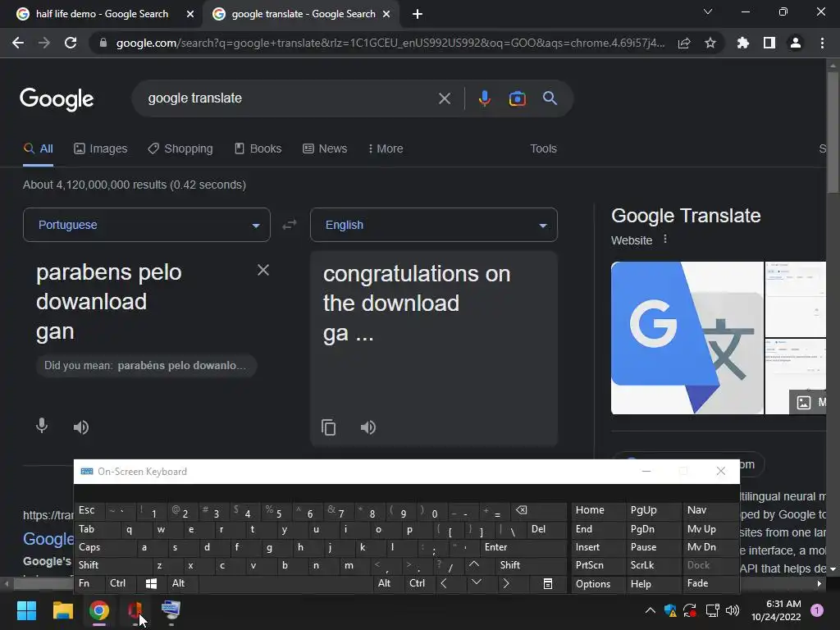840x630 pixels.
Task: Copy the English translation
Action: [x=328, y=427]
